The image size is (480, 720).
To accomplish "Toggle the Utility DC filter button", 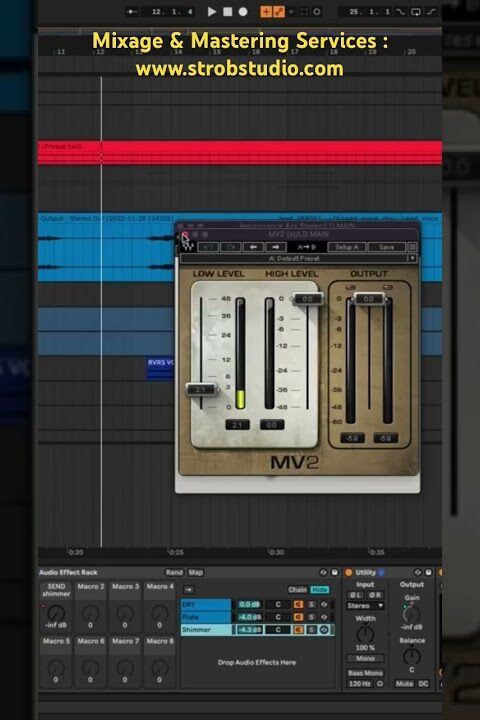I will point(424,684).
